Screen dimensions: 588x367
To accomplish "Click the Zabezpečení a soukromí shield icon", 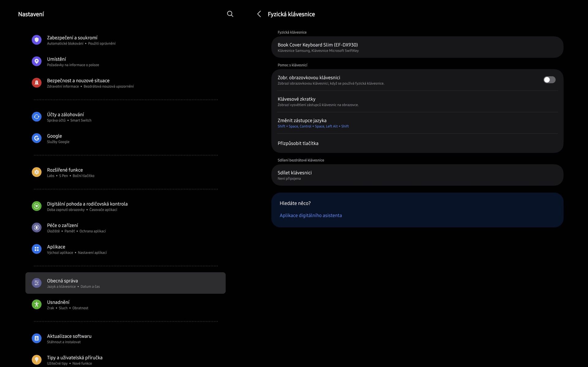I will (36, 40).
